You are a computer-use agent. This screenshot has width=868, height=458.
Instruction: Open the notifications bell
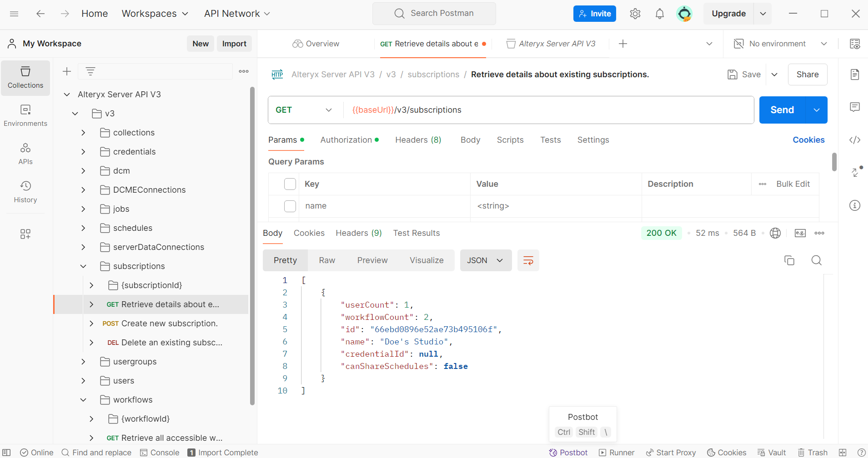pos(659,14)
